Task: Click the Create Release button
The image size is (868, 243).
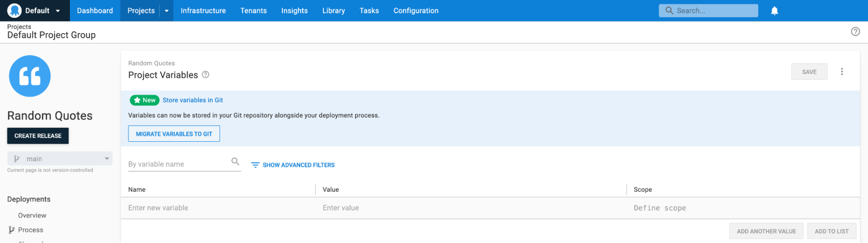Action: point(38,136)
